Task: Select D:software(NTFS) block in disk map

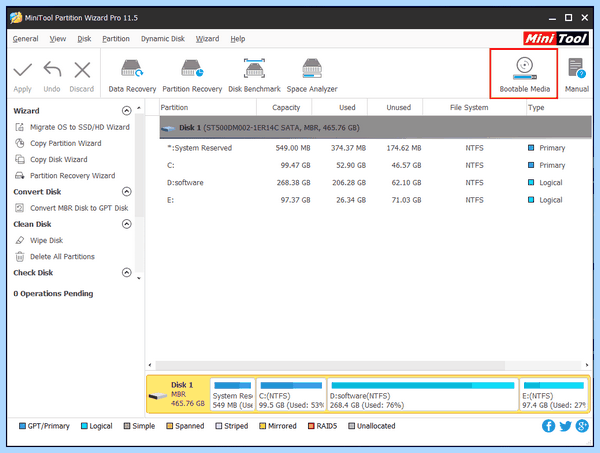Action: point(423,394)
